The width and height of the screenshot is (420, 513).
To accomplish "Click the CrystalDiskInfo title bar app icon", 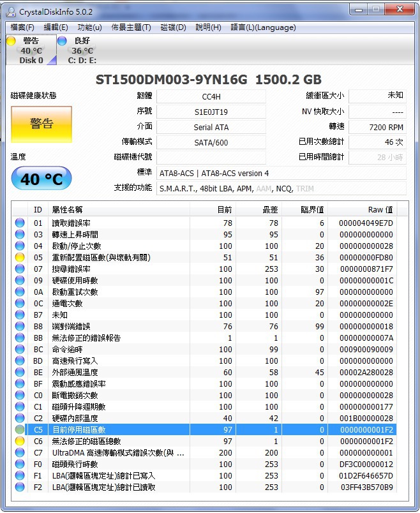I will click(x=11, y=11).
